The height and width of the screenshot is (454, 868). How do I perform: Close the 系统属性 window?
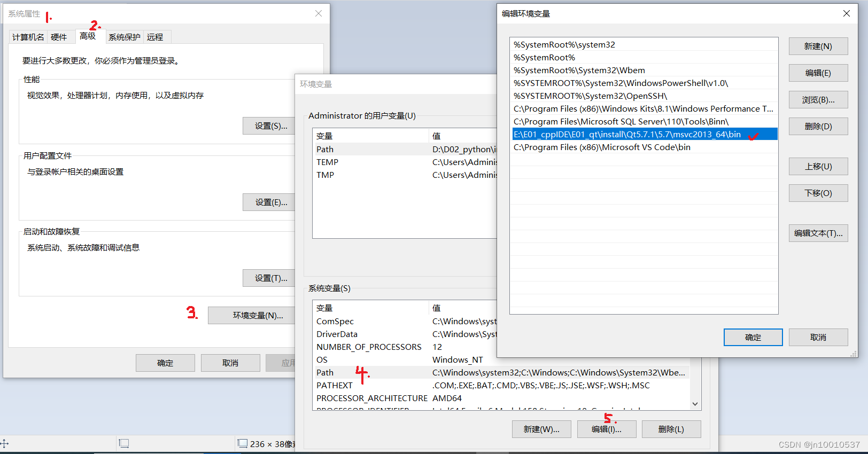click(x=319, y=13)
